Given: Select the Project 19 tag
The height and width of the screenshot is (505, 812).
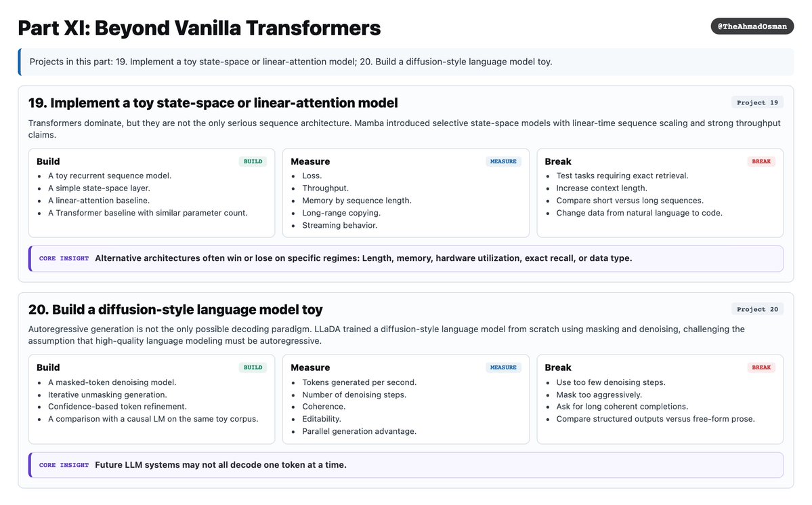Looking at the screenshot, I should [757, 102].
